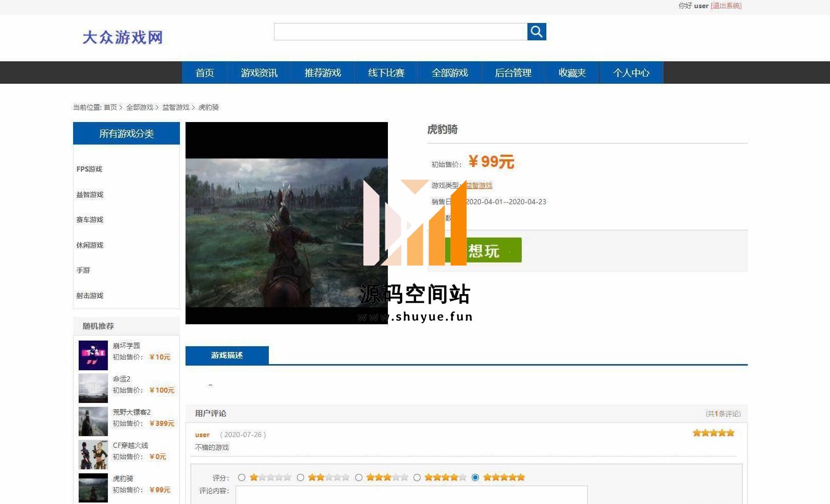
Task: Click the five-star rating of user's review
Action: [713, 433]
